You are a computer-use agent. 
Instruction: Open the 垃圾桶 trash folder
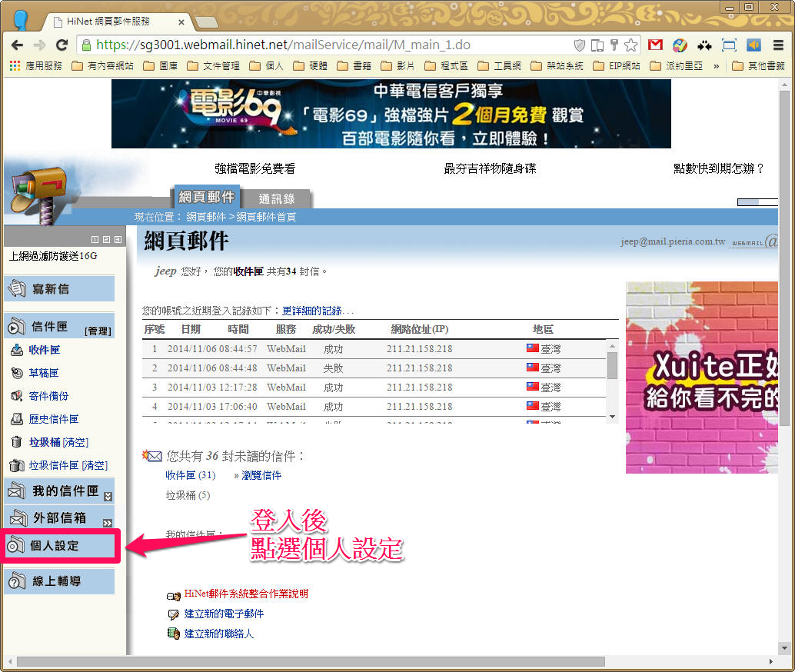coord(44,442)
